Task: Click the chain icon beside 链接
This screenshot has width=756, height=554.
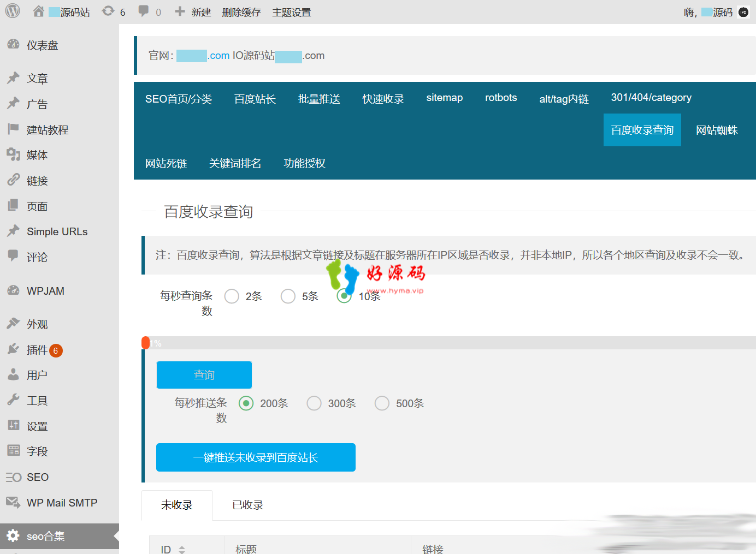Action: (13, 180)
